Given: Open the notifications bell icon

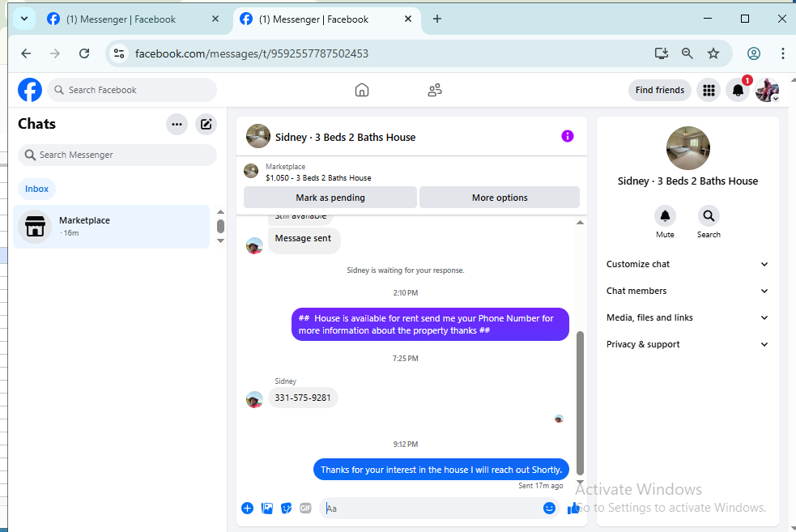Looking at the screenshot, I should point(738,91).
